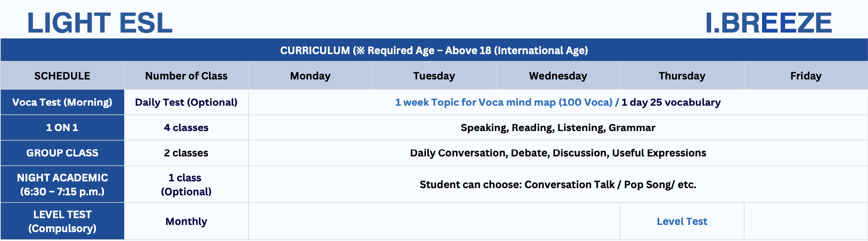Click the Daily Conversation, Debate, Discussion text
Screen dimensions: 868x241
[x=558, y=153]
